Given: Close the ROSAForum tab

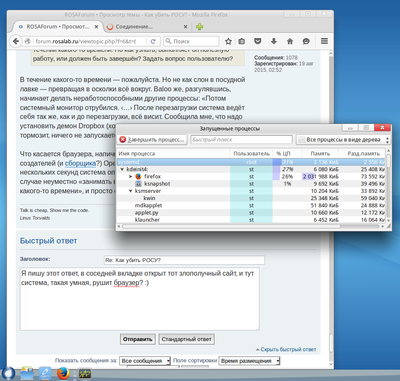Looking at the screenshot, I should click(x=97, y=27).
